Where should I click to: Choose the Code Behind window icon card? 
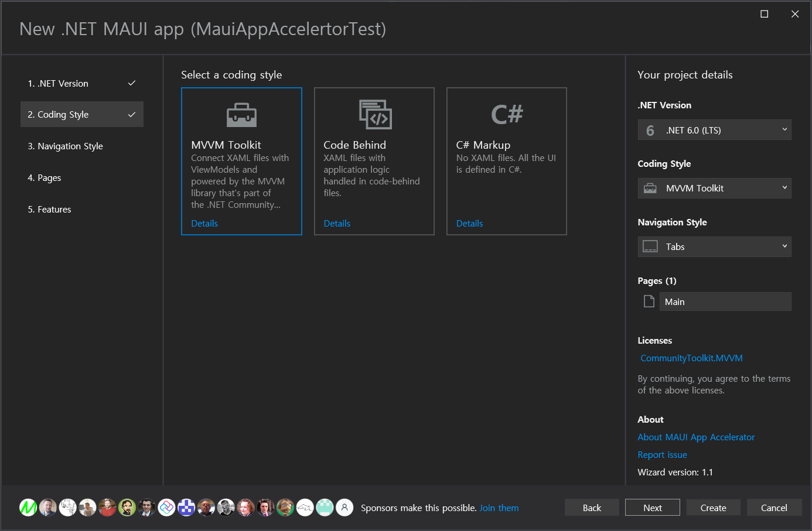tap(374, 161)
